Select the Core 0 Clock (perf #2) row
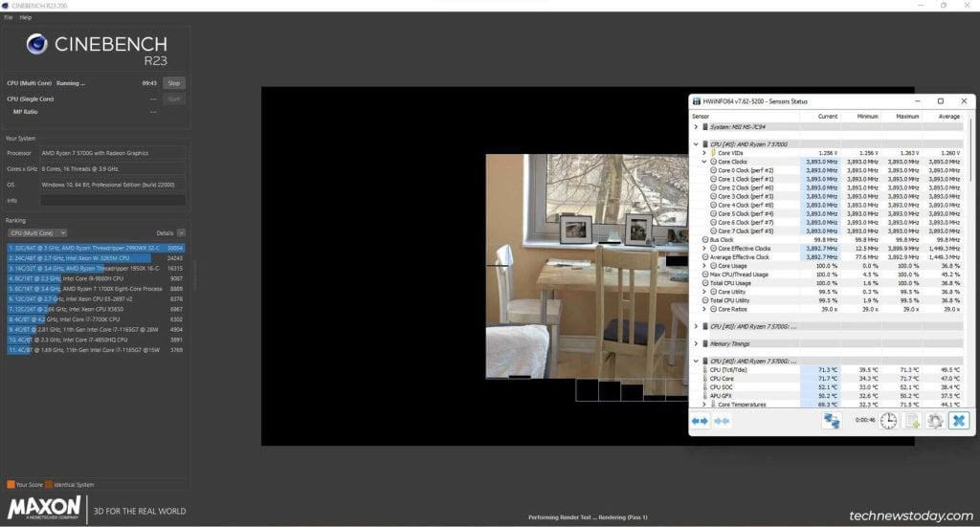Screen dimensions: 980x527 pyautogui.click(x=828, y=170)
